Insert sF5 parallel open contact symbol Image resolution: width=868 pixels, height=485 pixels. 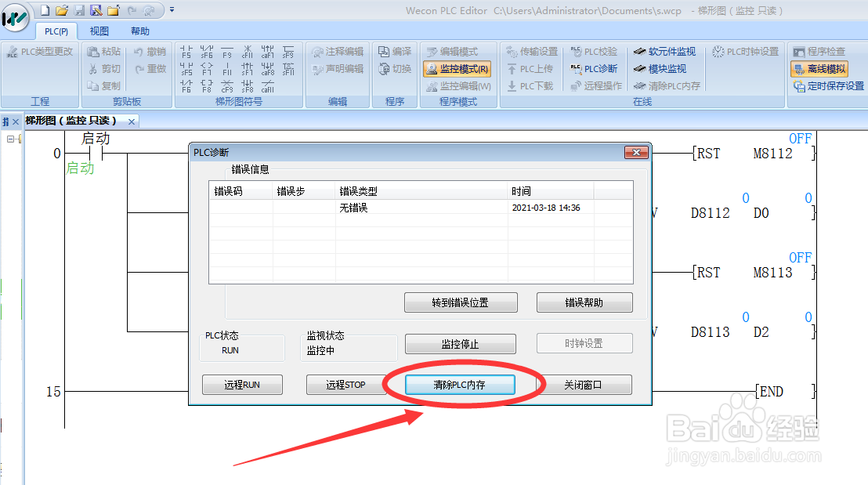(186, 69)
